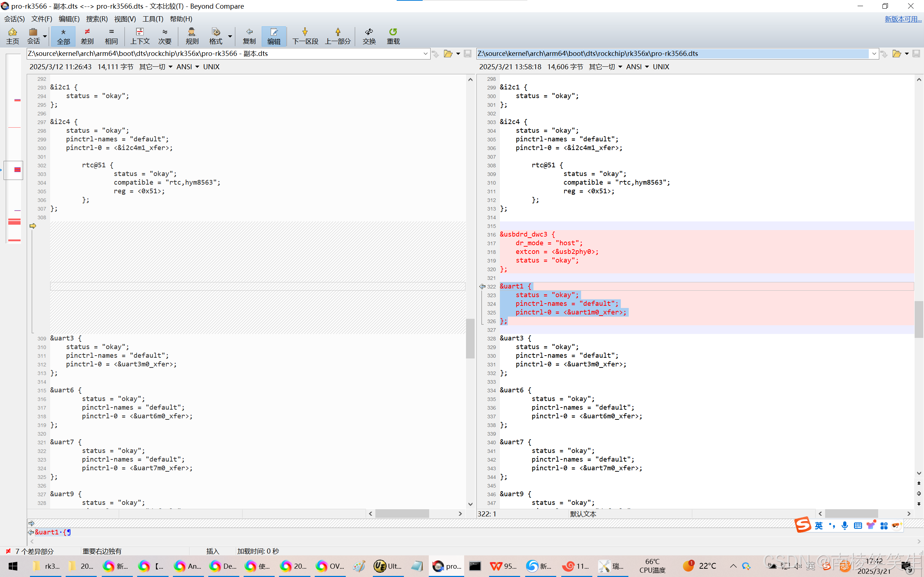
Task: Click the Copy (复制) toolbar icon
Action: (x=249, y=36)
